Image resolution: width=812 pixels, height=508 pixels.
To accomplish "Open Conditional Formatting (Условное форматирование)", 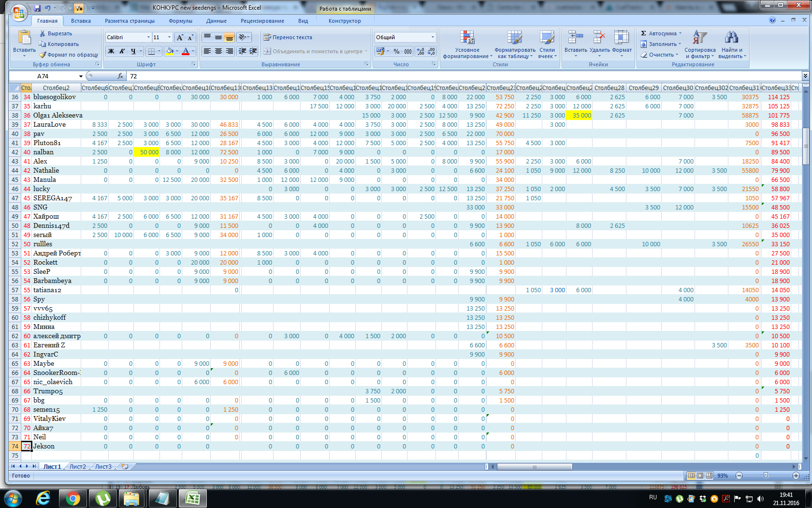I will tap(467, 38).
